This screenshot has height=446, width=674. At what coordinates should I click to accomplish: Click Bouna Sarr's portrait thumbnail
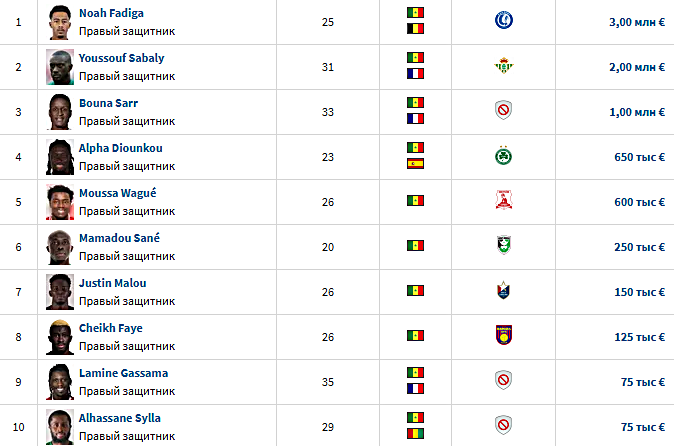coord(60,112)
